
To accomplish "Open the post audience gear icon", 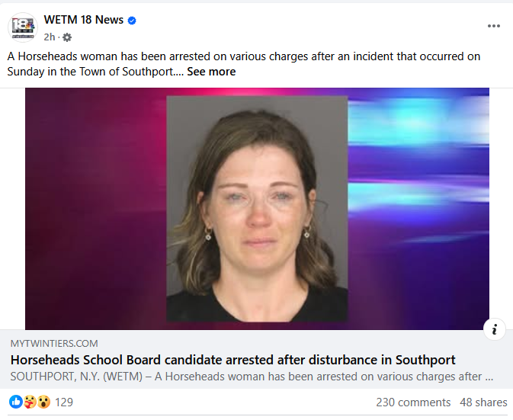I will click(67, 37).
